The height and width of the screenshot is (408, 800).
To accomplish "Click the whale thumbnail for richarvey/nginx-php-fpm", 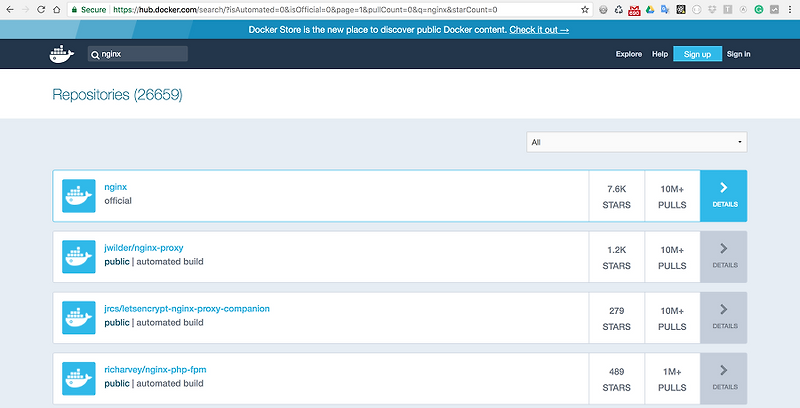I will click(x=79, y=378).
